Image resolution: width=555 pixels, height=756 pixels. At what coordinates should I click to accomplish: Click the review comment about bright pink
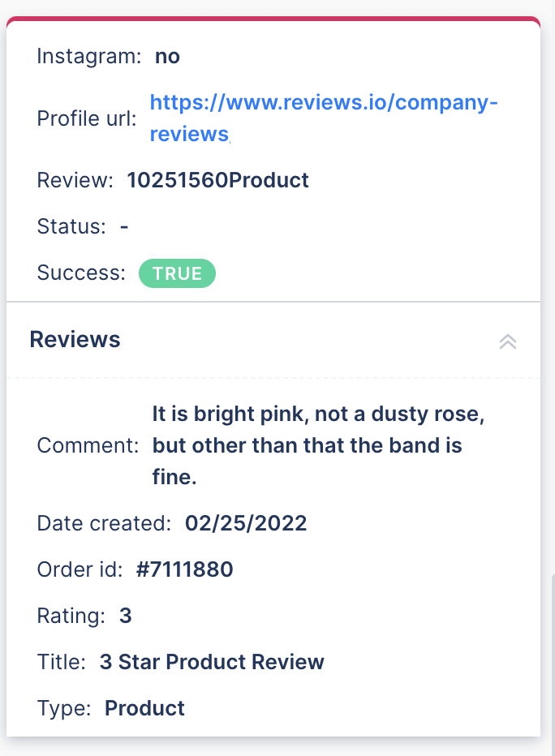tap(318, 445)
